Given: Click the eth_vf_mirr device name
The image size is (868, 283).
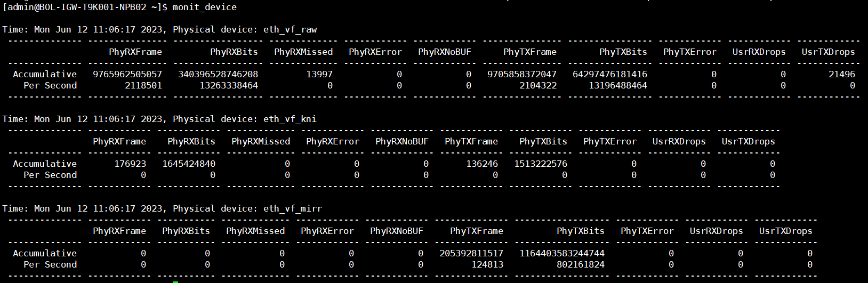Looking at the screenshot, I should 293,208.
